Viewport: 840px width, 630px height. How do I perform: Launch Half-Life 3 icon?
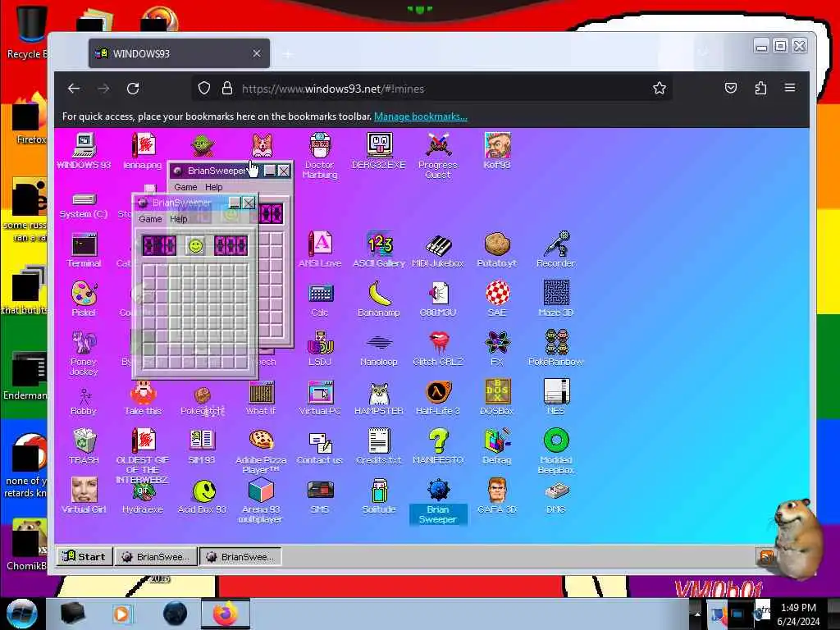pyautogui.click(x=438, y=398)
